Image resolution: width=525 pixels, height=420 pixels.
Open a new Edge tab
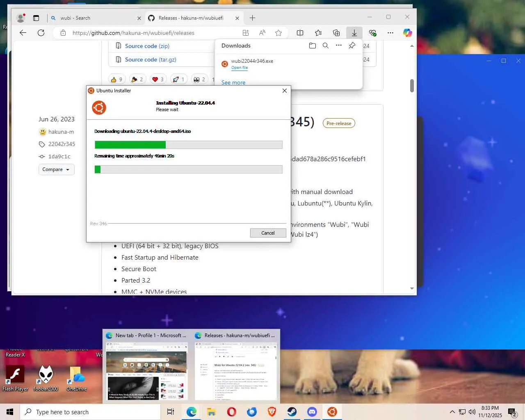point(252,18)
